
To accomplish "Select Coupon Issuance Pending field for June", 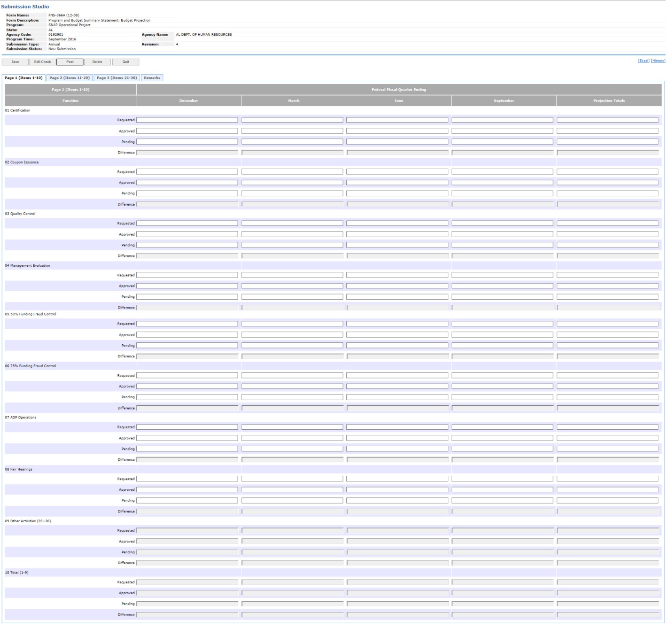I will pos(397,194).
